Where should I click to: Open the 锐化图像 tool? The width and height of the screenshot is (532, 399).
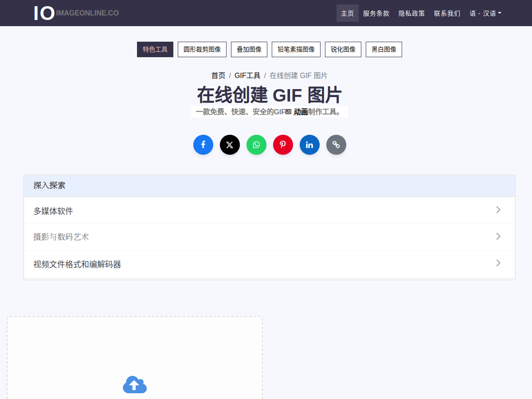pos(343,49)
